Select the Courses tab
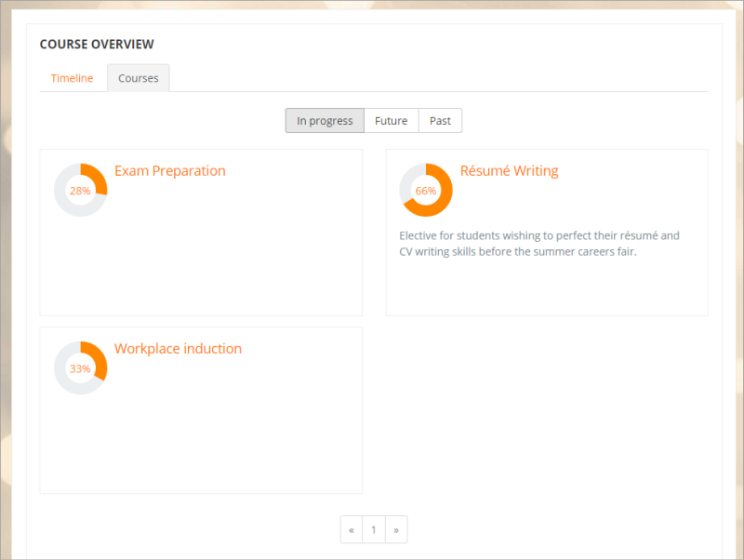Image resolution: width=744 pixels, height=560 pixels. coord(138,78)
